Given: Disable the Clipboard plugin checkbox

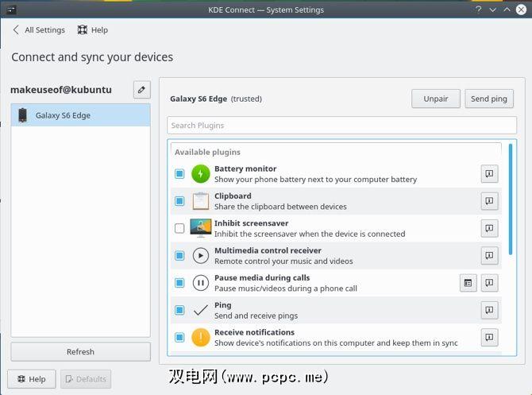Looking at the screenshot, I should [179, 201].
